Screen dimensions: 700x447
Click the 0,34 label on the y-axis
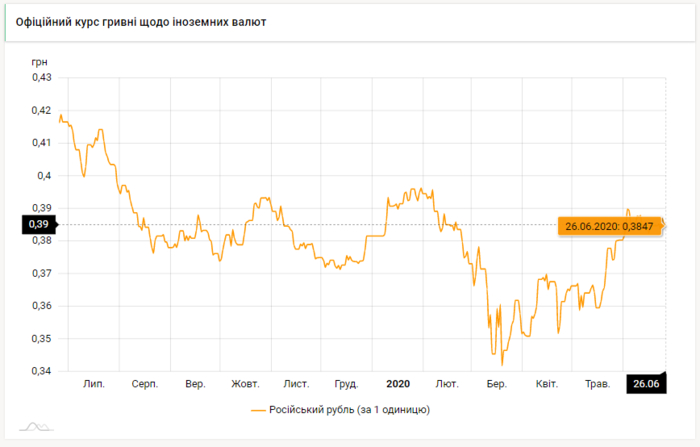(x=42, y=372)
